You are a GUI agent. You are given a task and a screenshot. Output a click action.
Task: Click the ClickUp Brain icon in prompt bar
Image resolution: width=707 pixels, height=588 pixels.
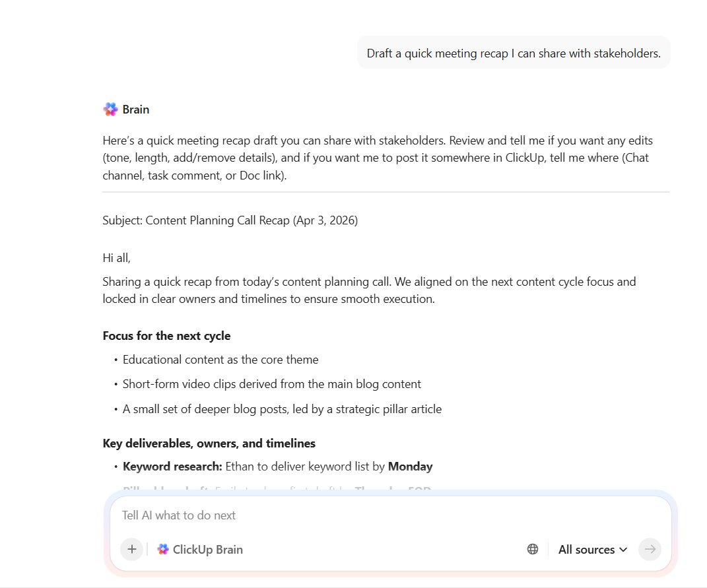[163, 549]
